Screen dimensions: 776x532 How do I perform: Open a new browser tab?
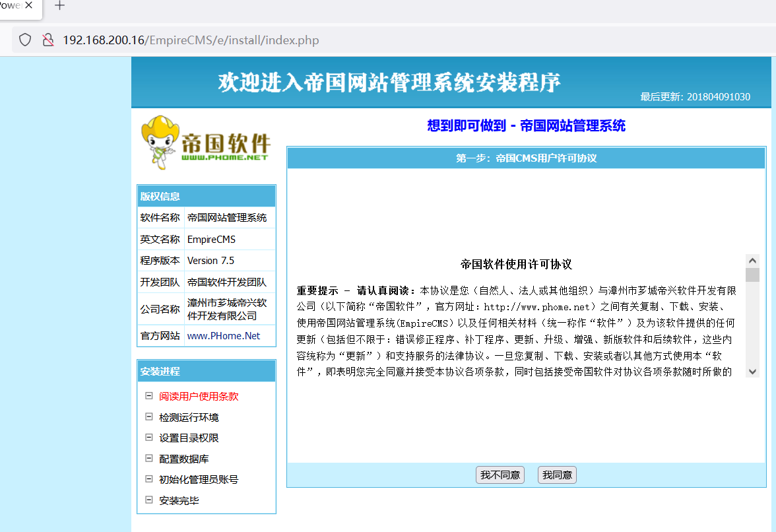[59, 5]
